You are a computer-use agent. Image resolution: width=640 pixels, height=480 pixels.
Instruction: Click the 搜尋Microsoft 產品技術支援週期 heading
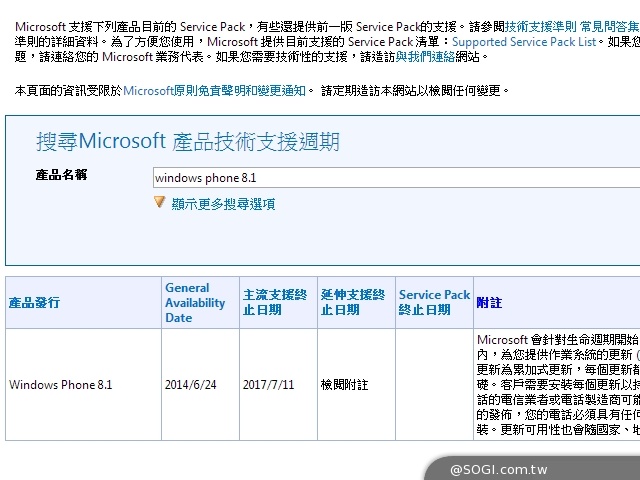point(188,142)
